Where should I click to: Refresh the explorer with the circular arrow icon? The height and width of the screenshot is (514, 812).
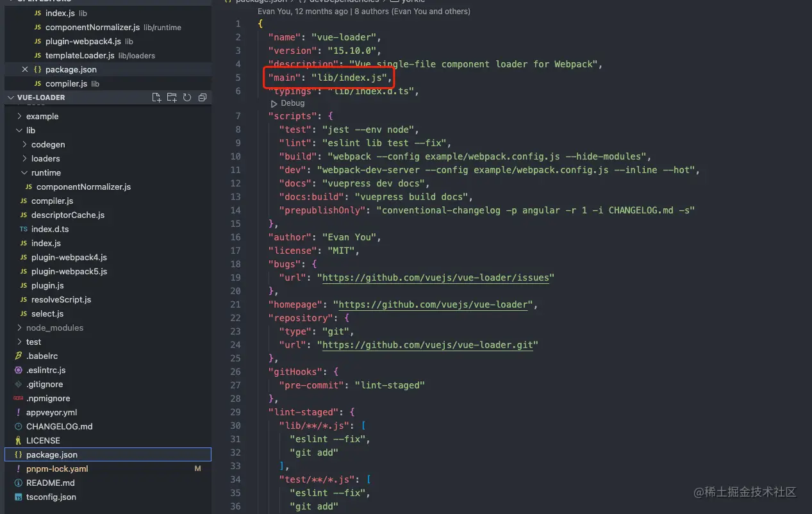coord(187,97)
